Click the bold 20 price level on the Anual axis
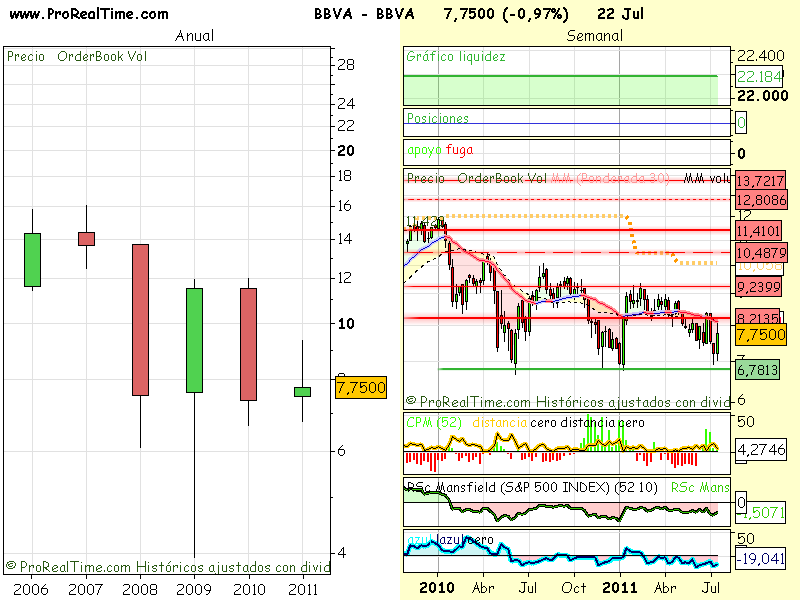The width and height of the screenshot is (800, 600). pyautogui.click(x=346, y=151)
